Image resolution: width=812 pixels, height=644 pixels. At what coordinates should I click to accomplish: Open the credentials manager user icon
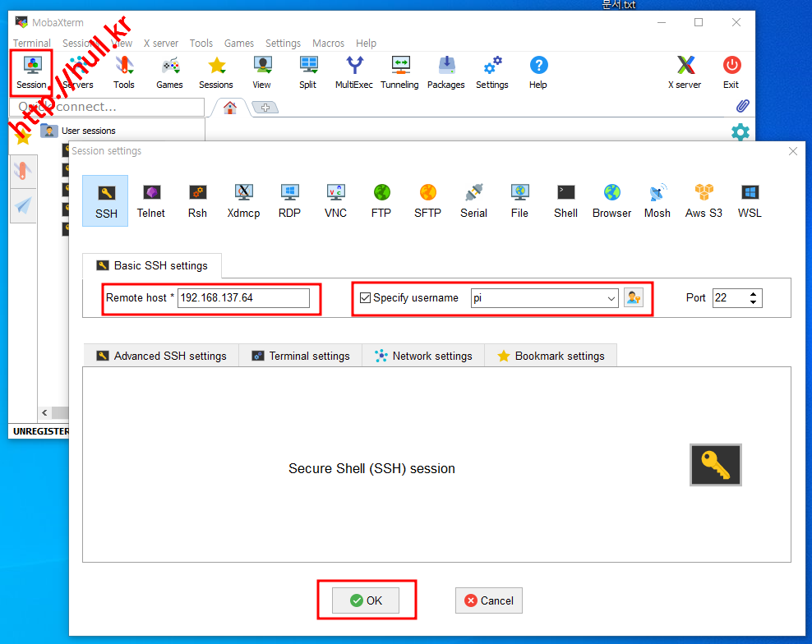tap(633, 298)
